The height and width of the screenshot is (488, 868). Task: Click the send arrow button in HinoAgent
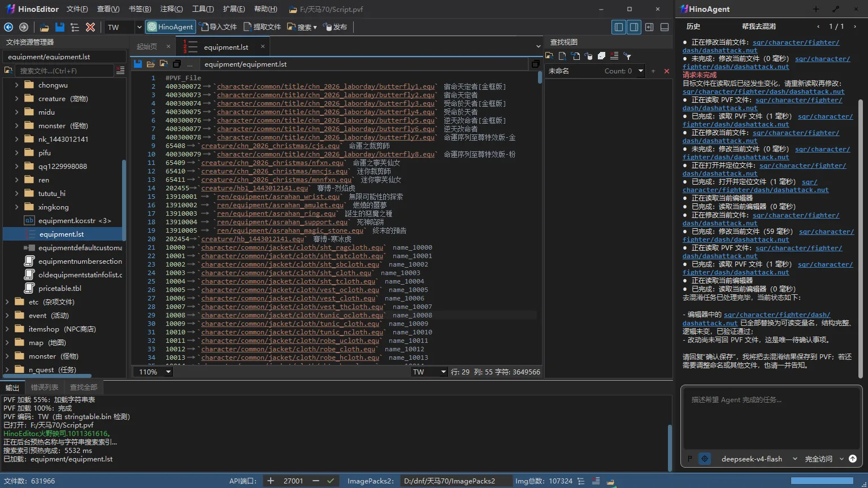[x=853, y=459]
